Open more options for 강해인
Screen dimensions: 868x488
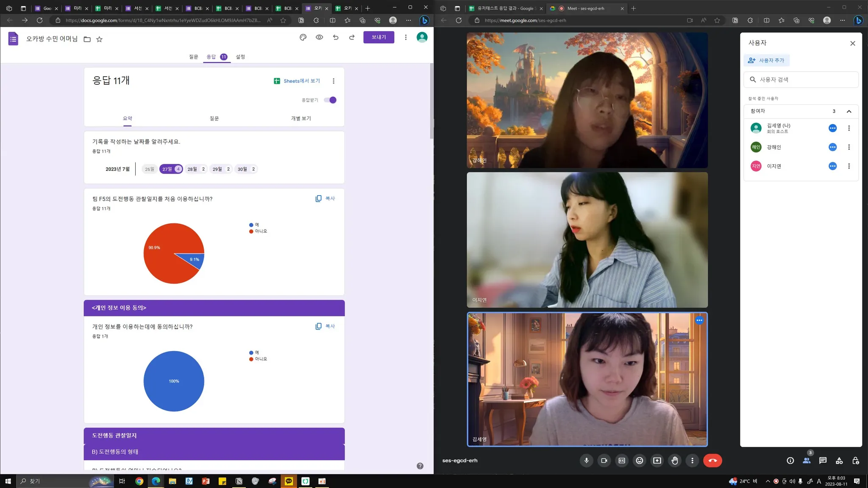[x=849, y=147]
